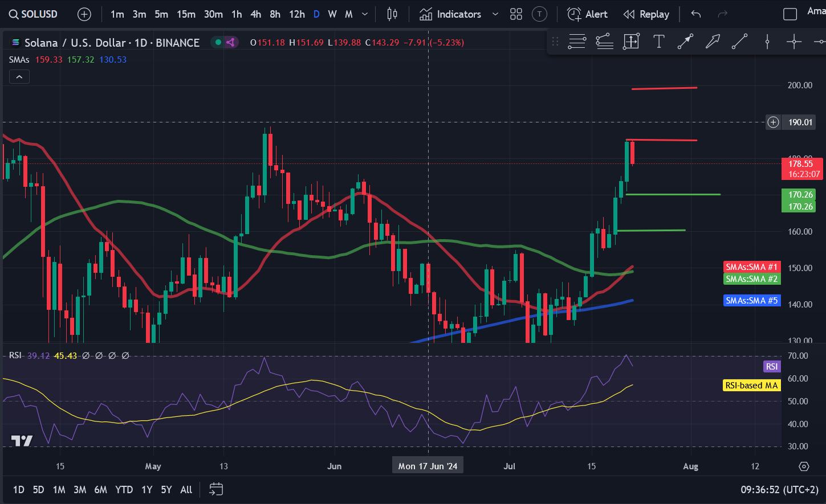Select the 12h timeframe
This screenshot has height=504, width=826.
pos(296,14)
